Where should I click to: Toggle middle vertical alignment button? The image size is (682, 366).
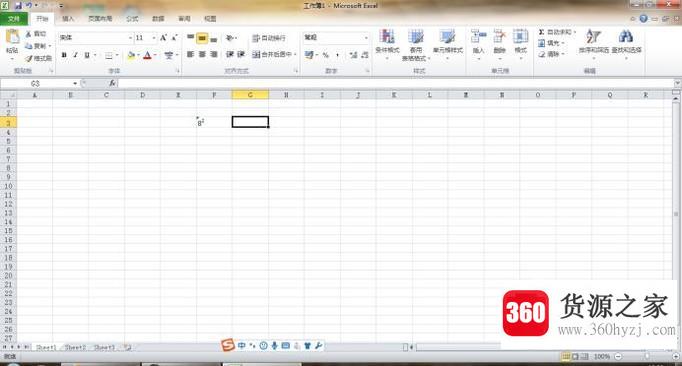[x=202, y=38]
